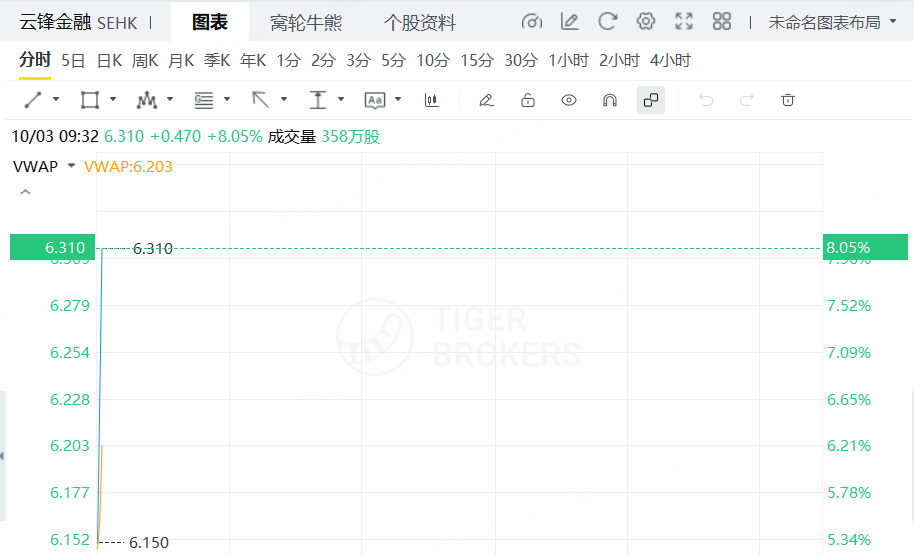
Task: Click 成交量 358万股 volume text
Action: tap(324, 137)
